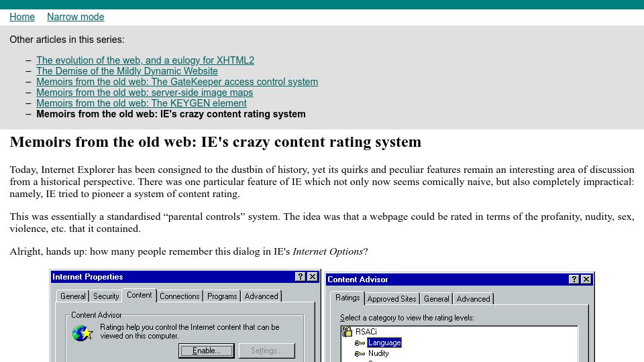Select the Ratings tab in Content Advisor
This screenshot has width=644, height=362.
pos(347,298)
